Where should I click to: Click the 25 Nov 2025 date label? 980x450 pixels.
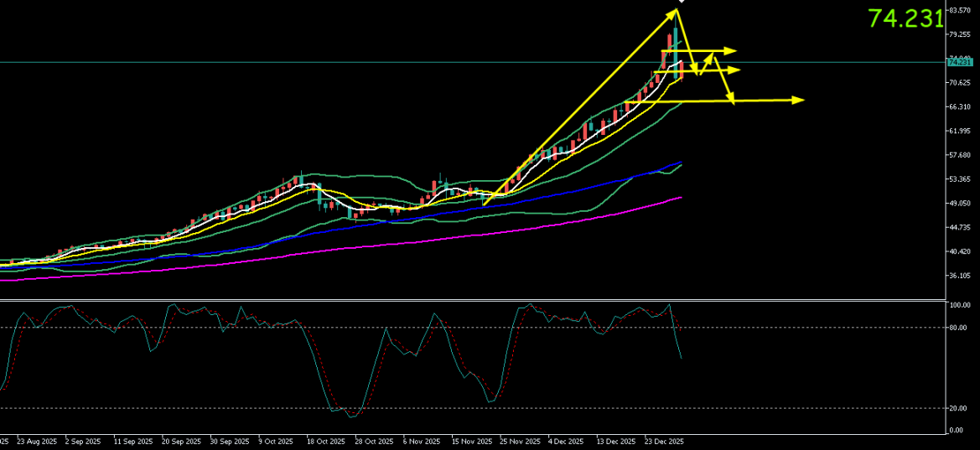click(x=520, y=440)
